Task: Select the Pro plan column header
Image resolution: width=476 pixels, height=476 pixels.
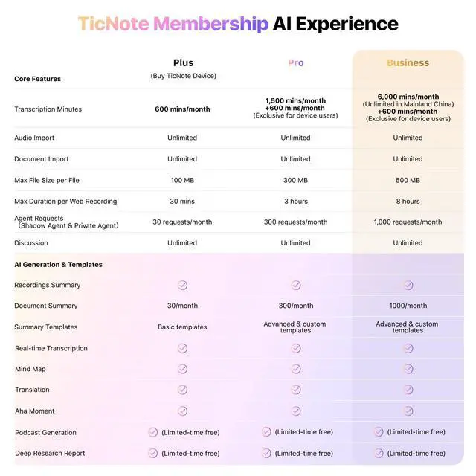Action: pos(296,62)
